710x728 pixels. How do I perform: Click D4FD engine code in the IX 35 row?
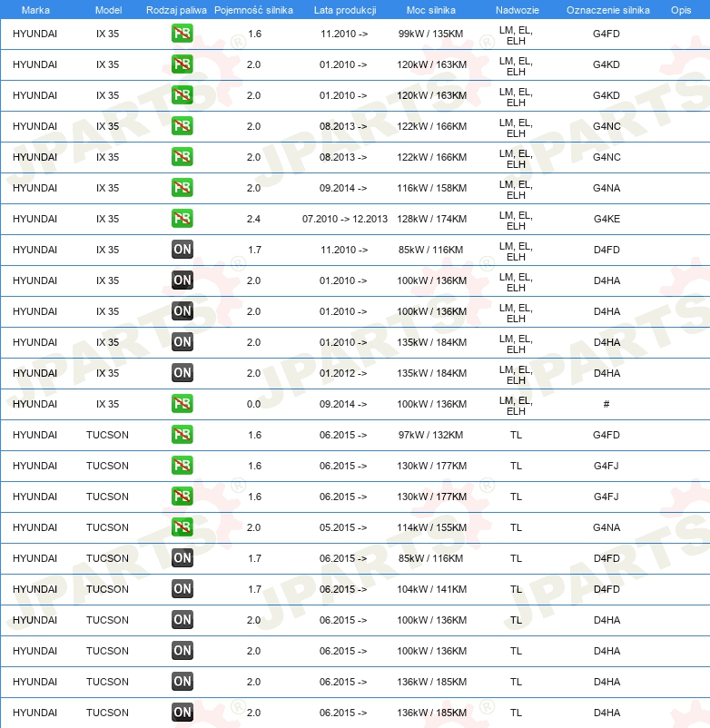pyautogui.click(x=606, y=250)
